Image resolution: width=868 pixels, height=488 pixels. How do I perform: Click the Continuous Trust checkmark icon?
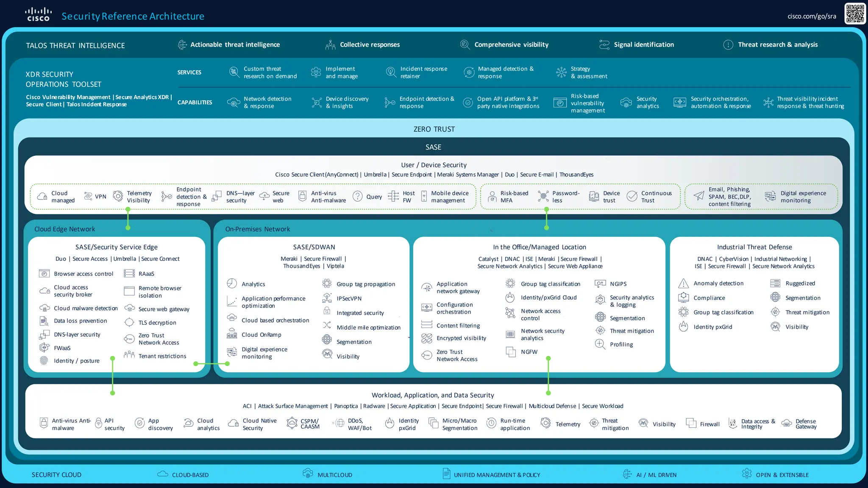tap(632, 196)
